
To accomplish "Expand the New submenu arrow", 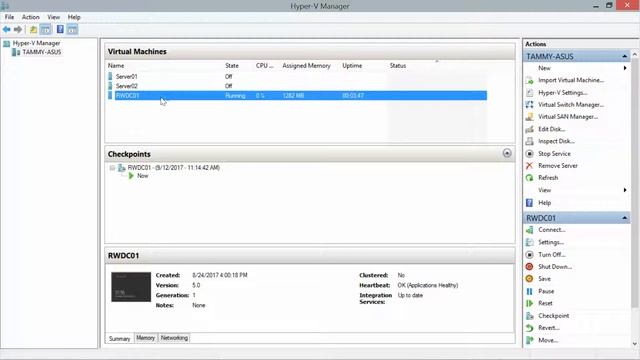I will [625, 68].
